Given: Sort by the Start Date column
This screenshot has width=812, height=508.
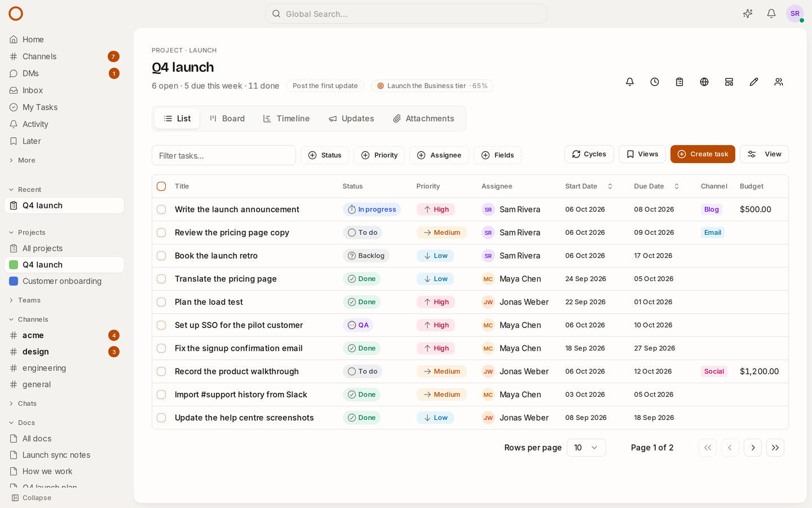Looking at the screenshot, I should pos(589,186).
